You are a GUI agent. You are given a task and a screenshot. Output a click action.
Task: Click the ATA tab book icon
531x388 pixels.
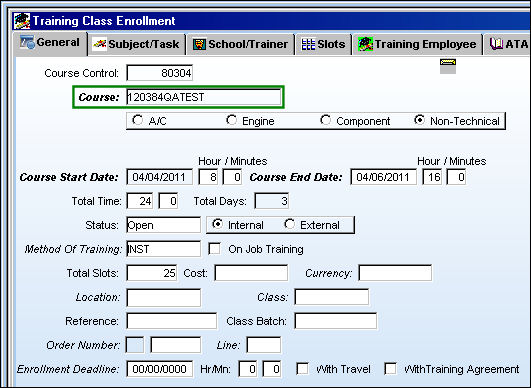496,44
